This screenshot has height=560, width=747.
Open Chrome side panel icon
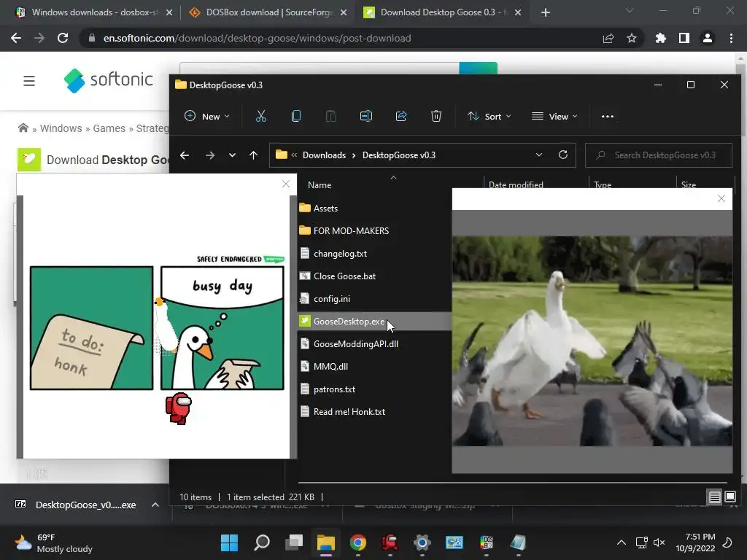(684, 38)
